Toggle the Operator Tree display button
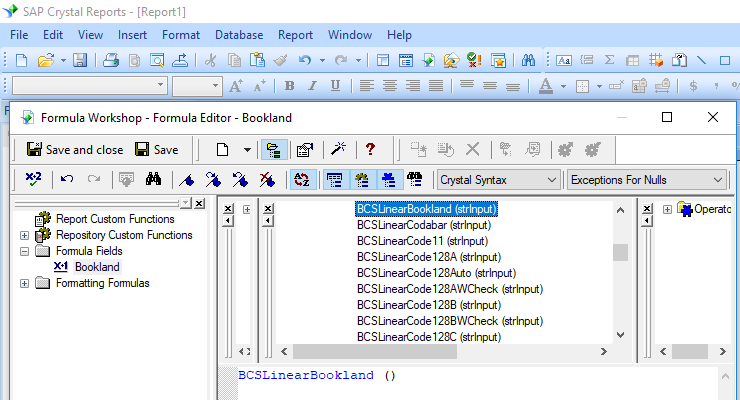740x400 pixels. 389,180
